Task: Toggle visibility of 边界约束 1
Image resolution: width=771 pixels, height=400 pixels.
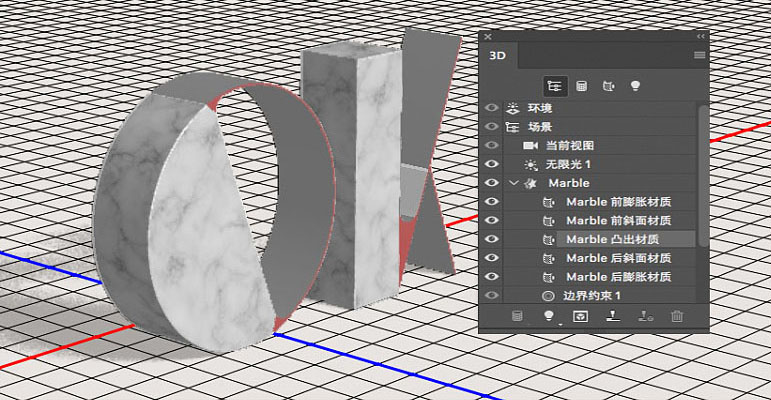Action: point(491,295)
